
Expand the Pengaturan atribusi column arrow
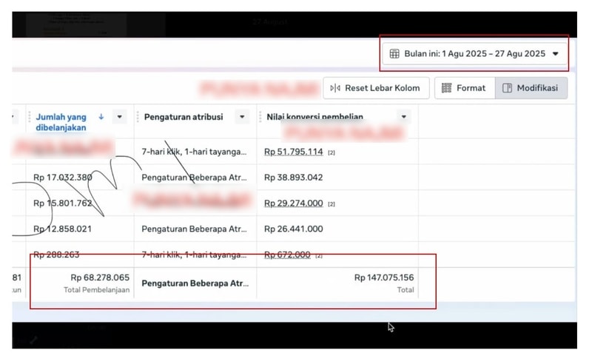click(241, 117)
